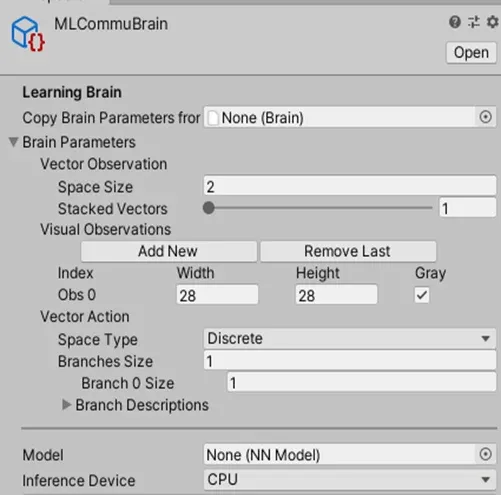Click the MLCommuBrain asset cube icon
Viewport: 501px width, 495px height.
pyautogui.click(x=28, y=34)
